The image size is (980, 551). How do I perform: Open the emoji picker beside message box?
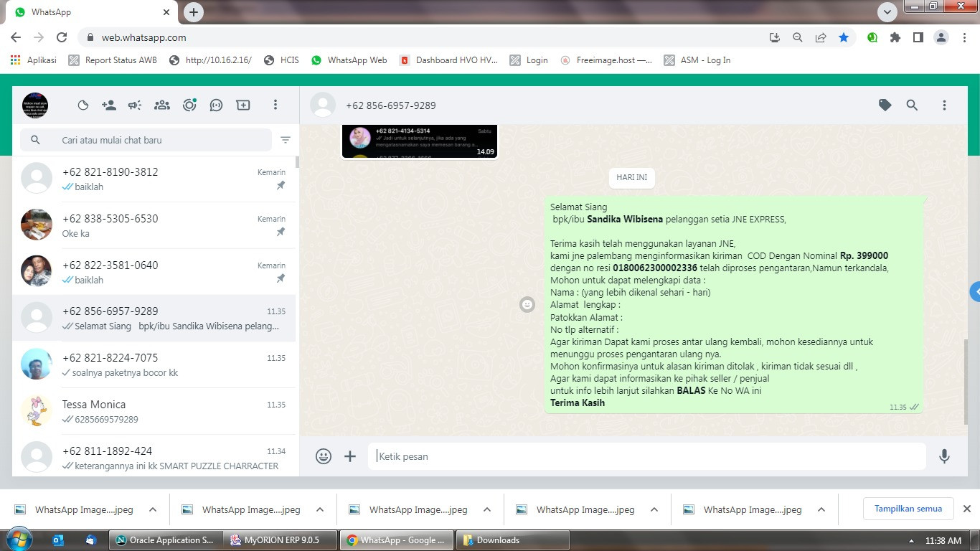click(x=324, y=456)
